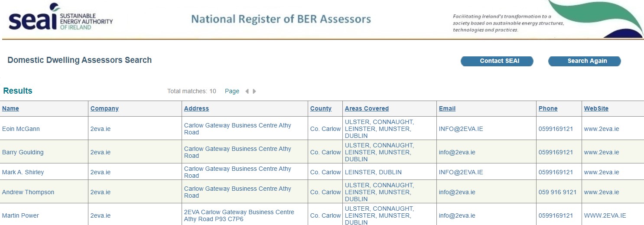Viewport: 644px width, 225px height.
Task: Sort results by Email column
Action: coord(447,108)
